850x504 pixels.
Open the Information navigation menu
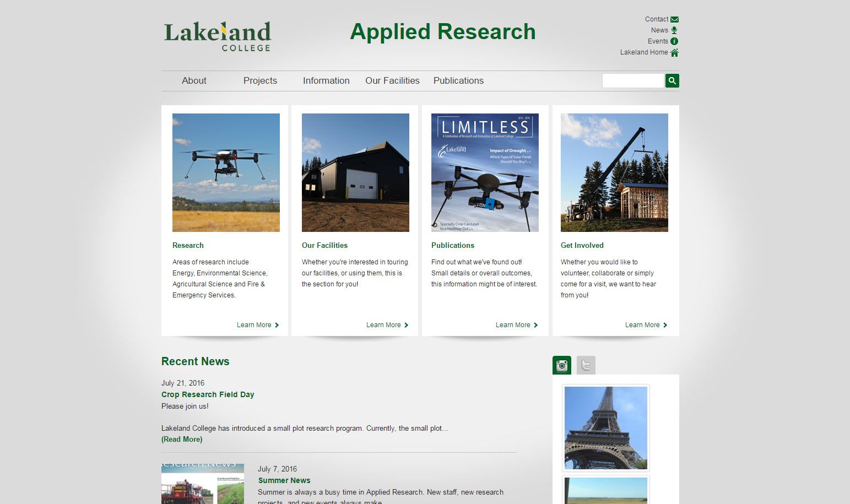tap(326, 80)
